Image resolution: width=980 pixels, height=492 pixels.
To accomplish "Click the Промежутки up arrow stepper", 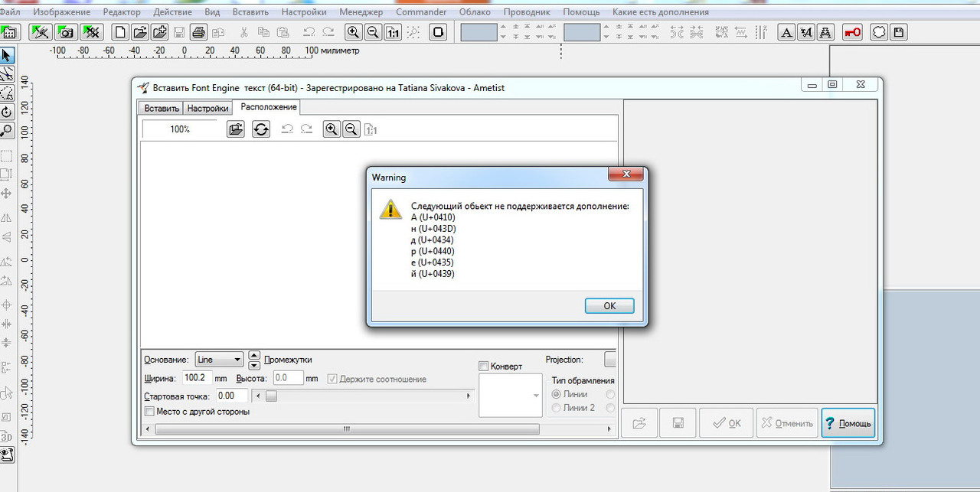I will [x=255, y=355].
